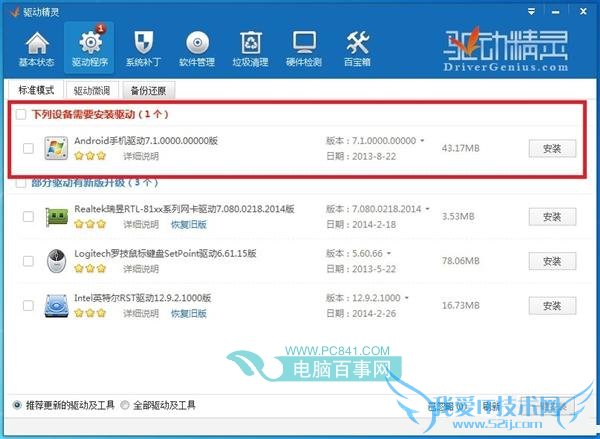Click the 78.06MB size value

460,261
